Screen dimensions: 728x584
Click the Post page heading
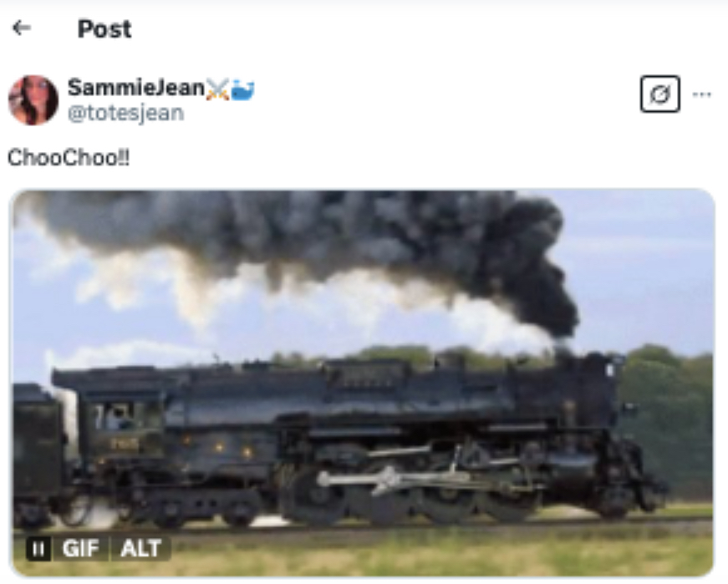coord(104,28)
